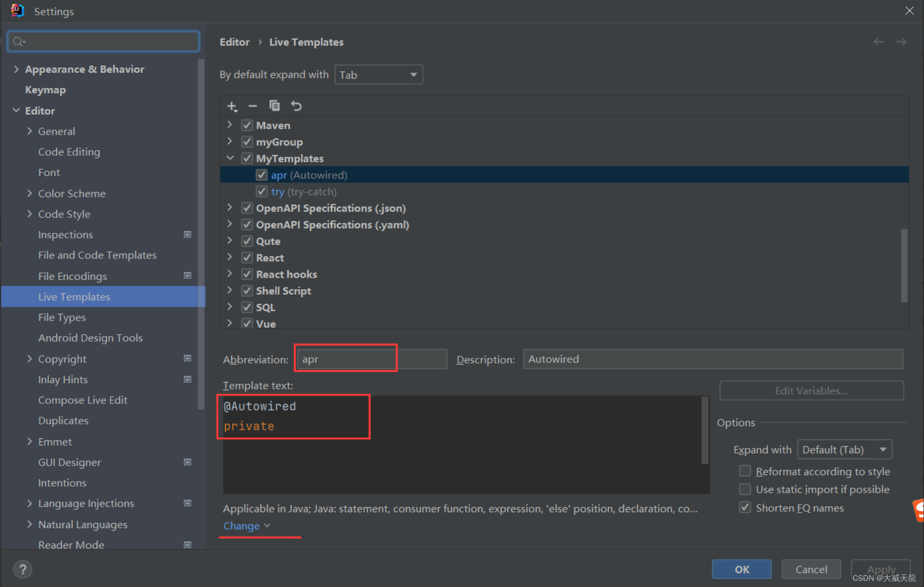924x587 pixels.
Task: Click project-level icon beside File Encodings
Action: [x=187, y=276]
